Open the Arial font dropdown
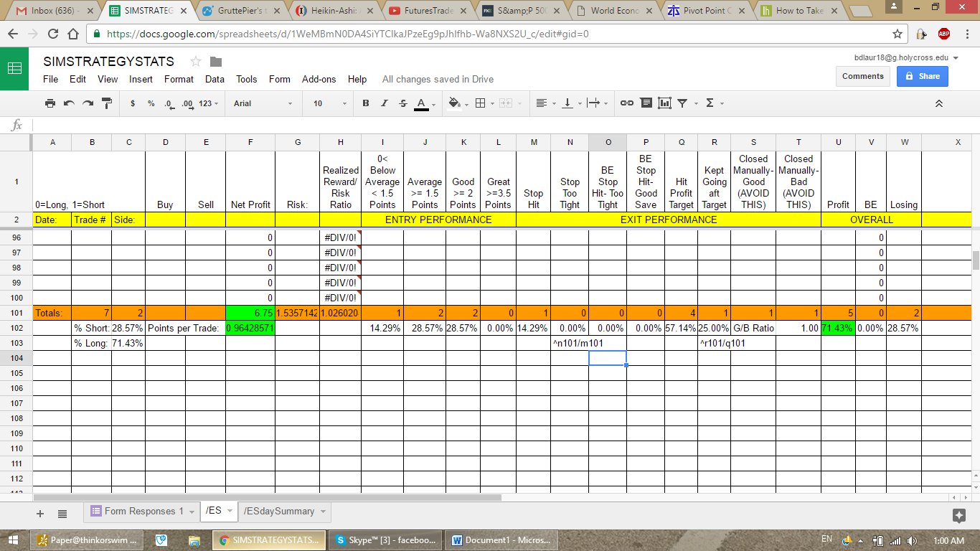The width and height of the screenshot is (980, 551). click(263, 103)
